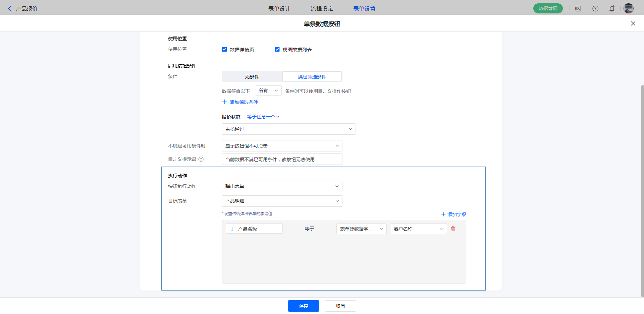Click the 自定义提示语 text input field

click(x=282, y=160)
